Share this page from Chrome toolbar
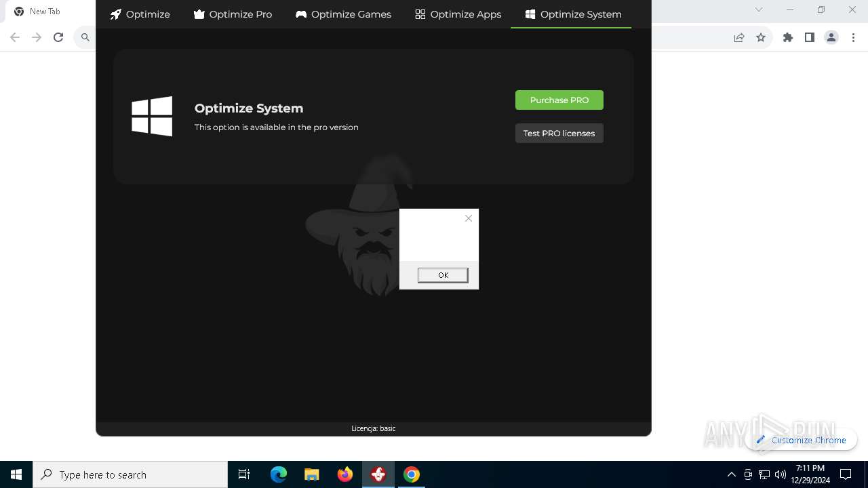This screenshot has height=488, width=868. (739, 38)
